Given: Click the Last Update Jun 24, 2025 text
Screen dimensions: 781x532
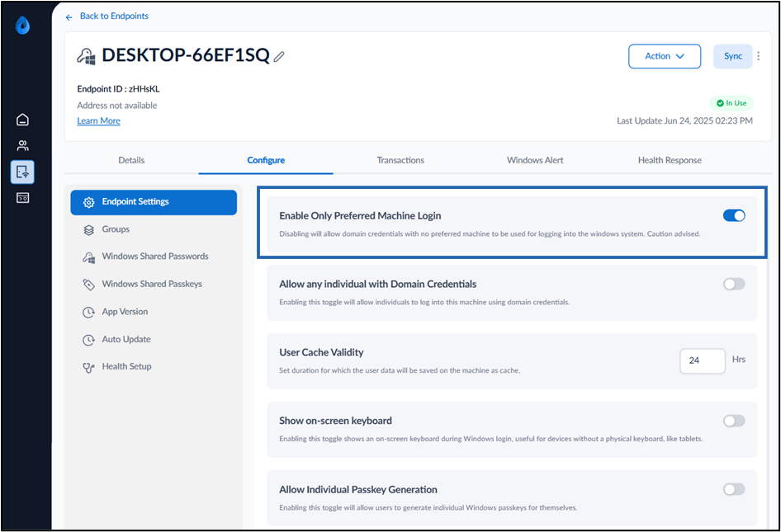Looking at the screenshot, I should 684,120.
